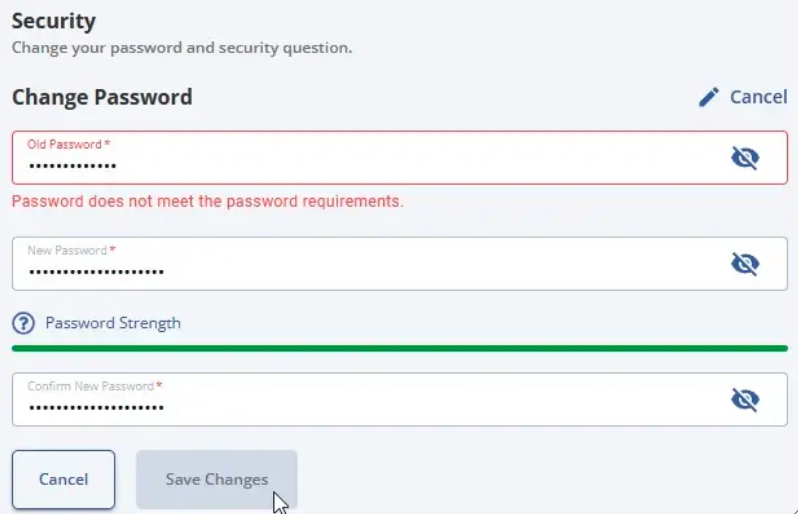Click the Security section heading
798x514 pixels.
point(54,20)
